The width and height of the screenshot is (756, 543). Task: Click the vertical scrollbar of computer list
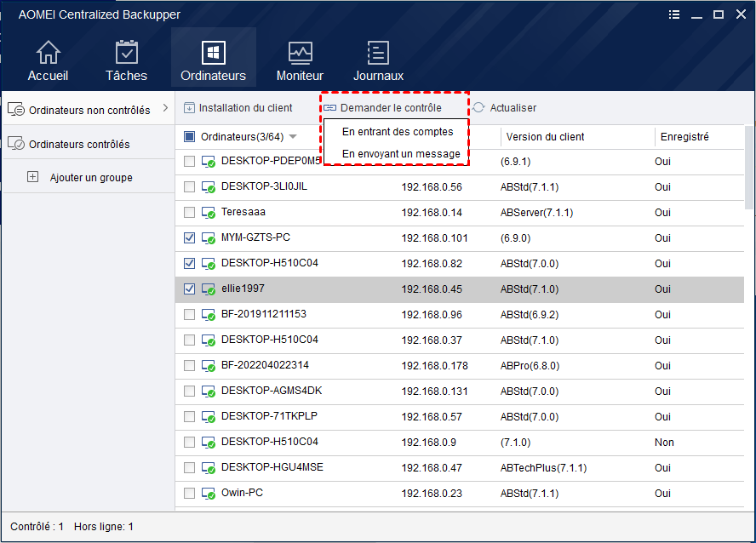tap(749, 169)
